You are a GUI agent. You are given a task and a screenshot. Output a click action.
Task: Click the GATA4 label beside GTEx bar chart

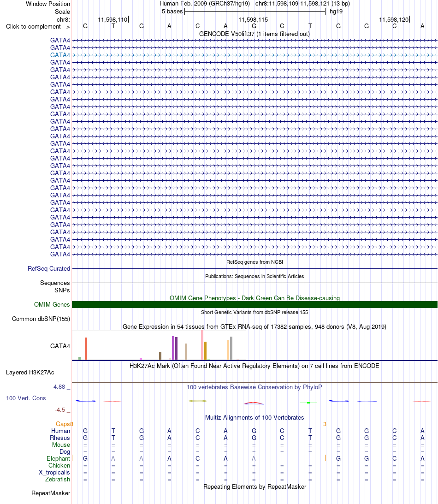[x=60, y=346]
